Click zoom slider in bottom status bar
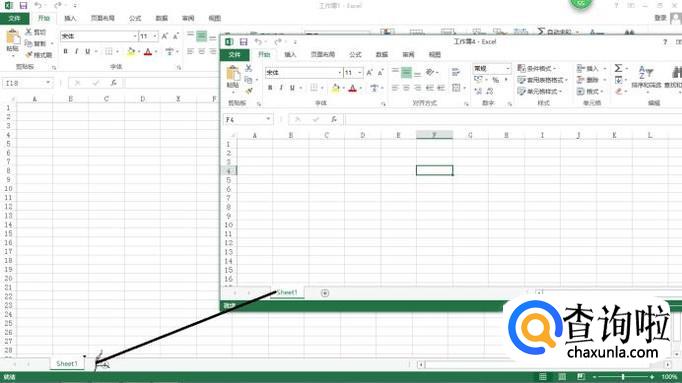The image size is (682, 383). coord(623,376)
